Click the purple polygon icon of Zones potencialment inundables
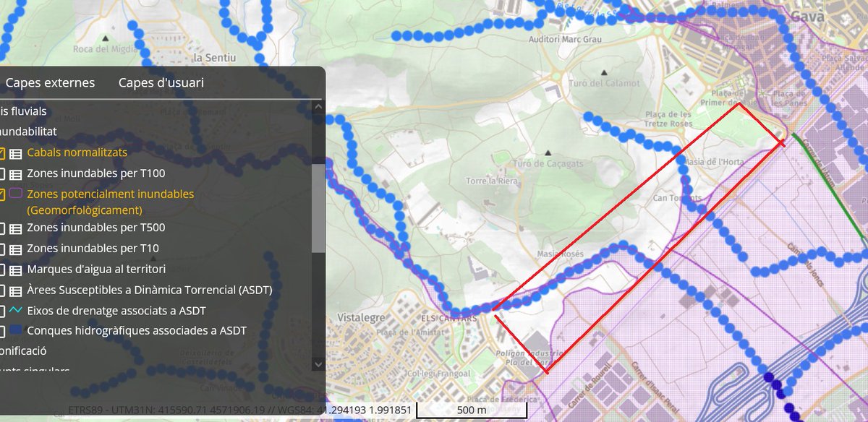Viewport: 868px width, 422px height. coord(15,194)
